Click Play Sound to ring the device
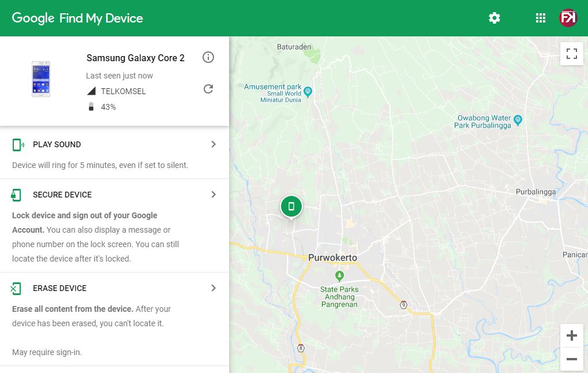Image resolution: width=588 pixels, height=373 pixels. coord(56,144)
